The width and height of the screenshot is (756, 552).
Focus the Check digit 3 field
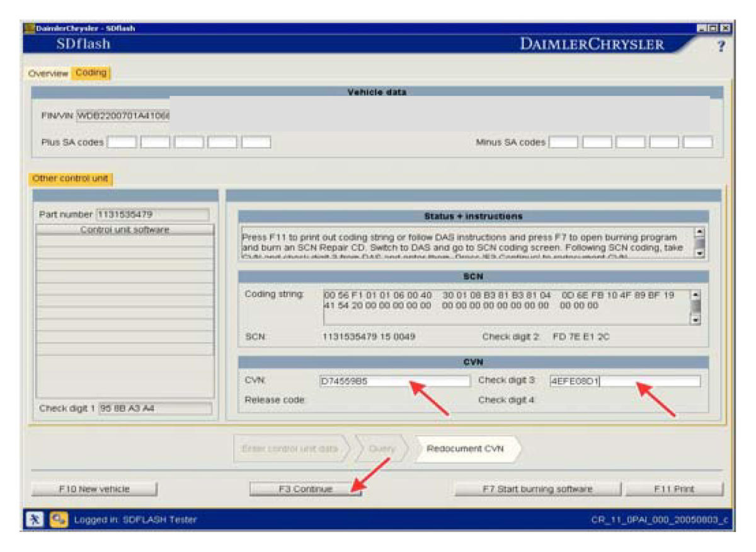pyautogui.click(x=624, y=381)
